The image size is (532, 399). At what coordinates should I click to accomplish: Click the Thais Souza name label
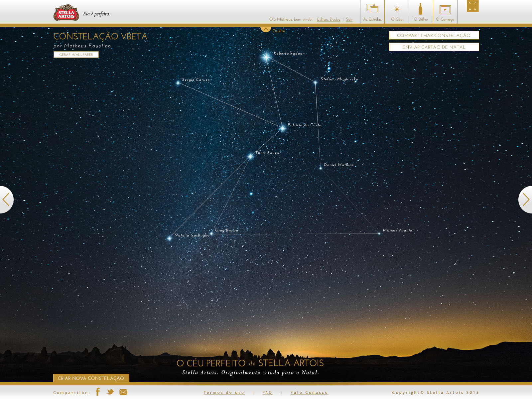(267, 153)
